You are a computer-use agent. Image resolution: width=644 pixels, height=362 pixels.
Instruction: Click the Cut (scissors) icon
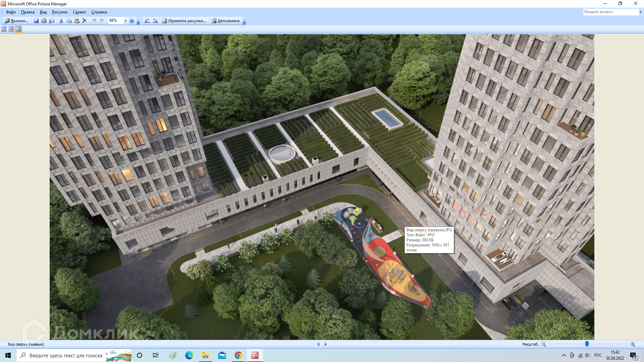pyautogui.click(x=61, y=21)
